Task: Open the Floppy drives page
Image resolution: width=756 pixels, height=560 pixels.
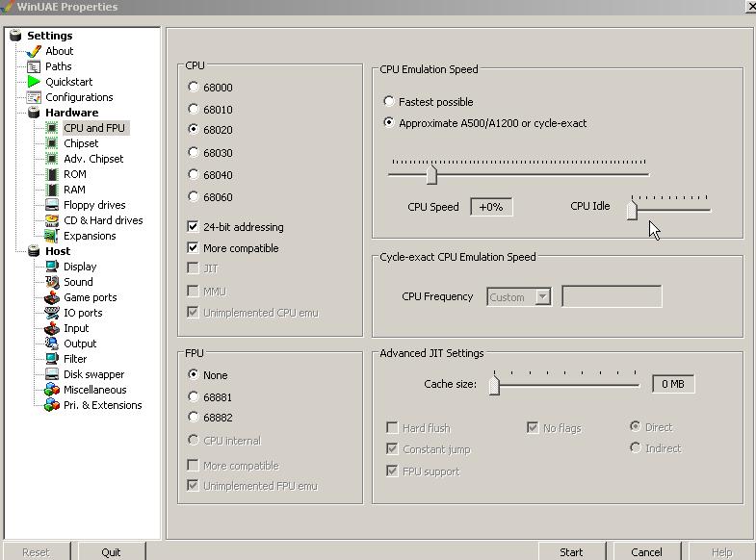Action: (x=94, y=205)
